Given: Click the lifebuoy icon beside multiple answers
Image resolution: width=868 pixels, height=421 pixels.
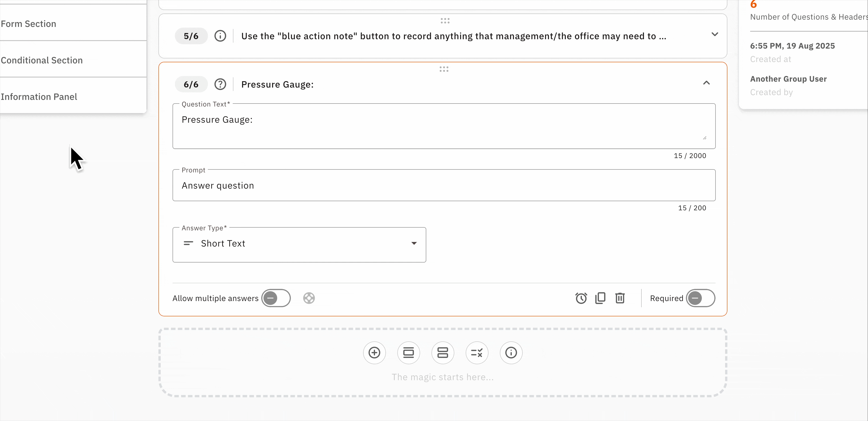Looking at the screenshot, I should click(x=309, y=298).
